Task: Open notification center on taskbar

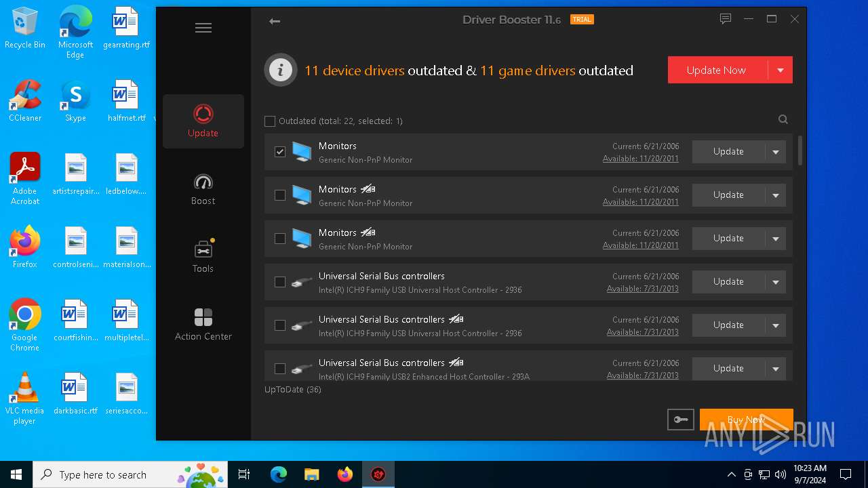Action: tap(846, 474)
